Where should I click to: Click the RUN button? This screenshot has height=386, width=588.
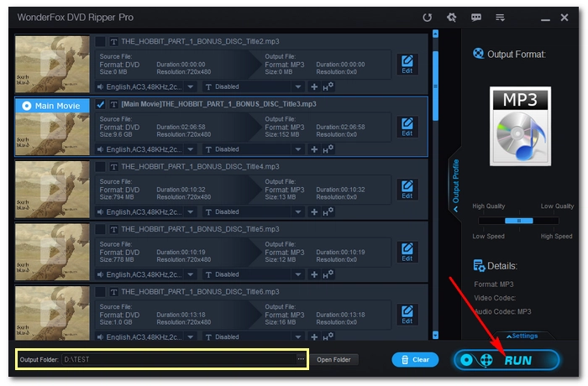pyautogui.click(x=507, y=360)
